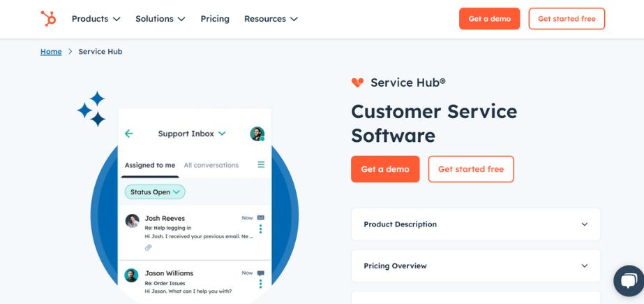
Task: Click the three-dot menu for Josh Reeves
Action: coord(261,229)
